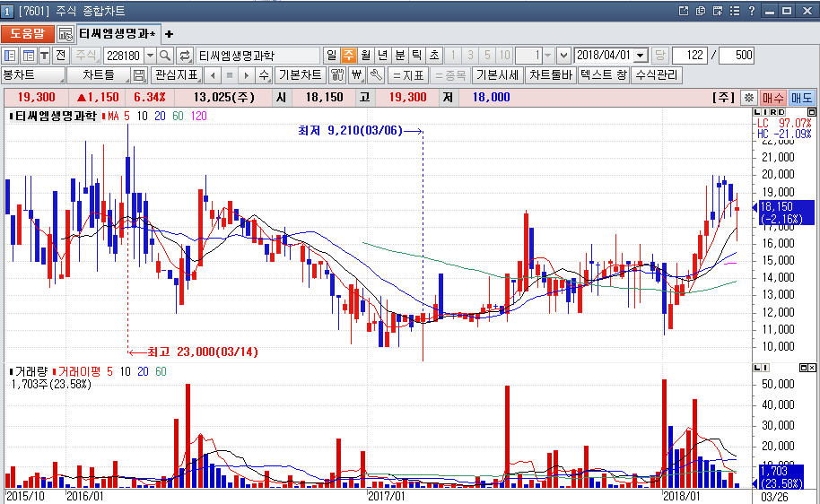Click the save chart template floppy icon

[x=139, y=75]
